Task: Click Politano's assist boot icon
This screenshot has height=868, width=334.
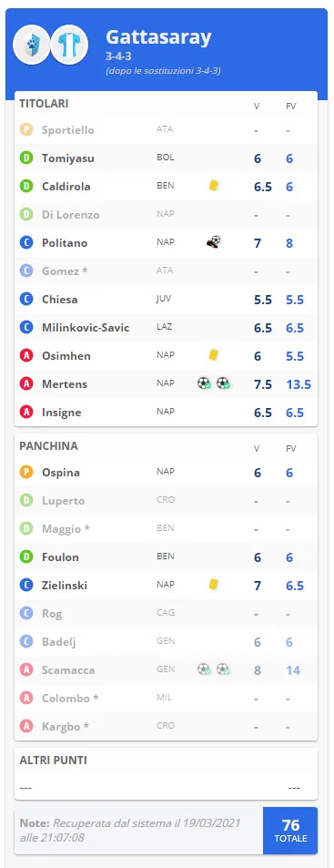Action: pos(214,242)
